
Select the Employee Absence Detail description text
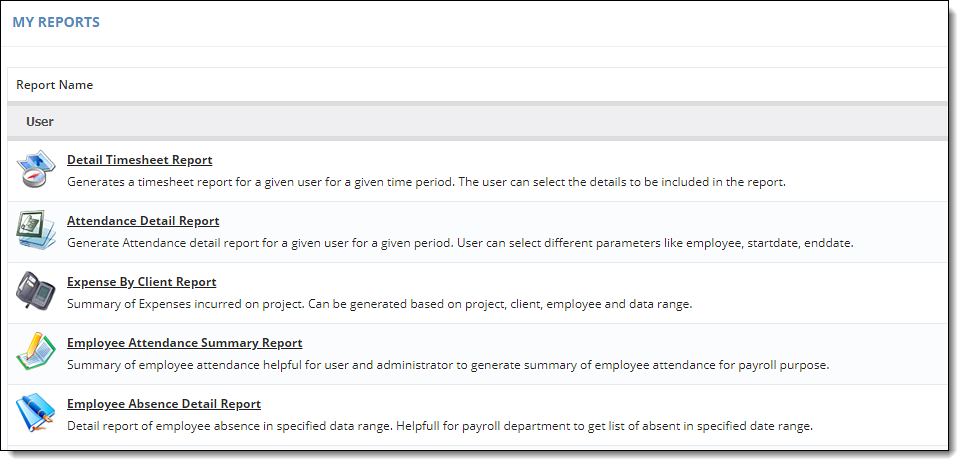[440, 426]
